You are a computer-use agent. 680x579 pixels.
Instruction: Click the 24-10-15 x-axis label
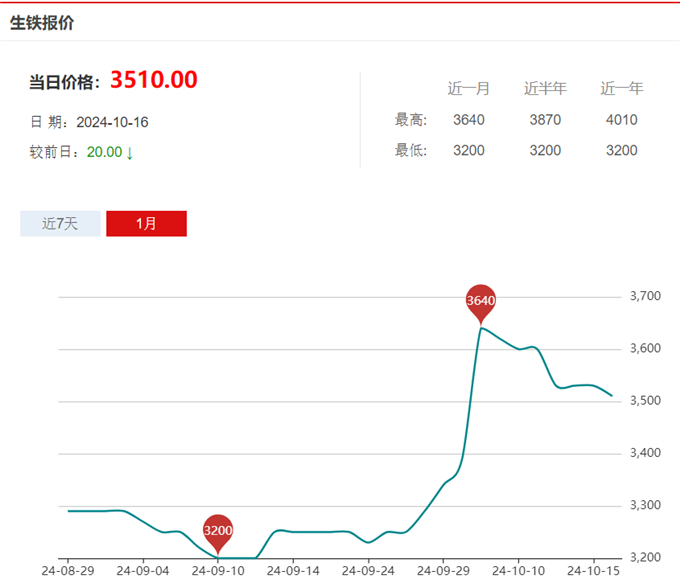click(595, 571)
